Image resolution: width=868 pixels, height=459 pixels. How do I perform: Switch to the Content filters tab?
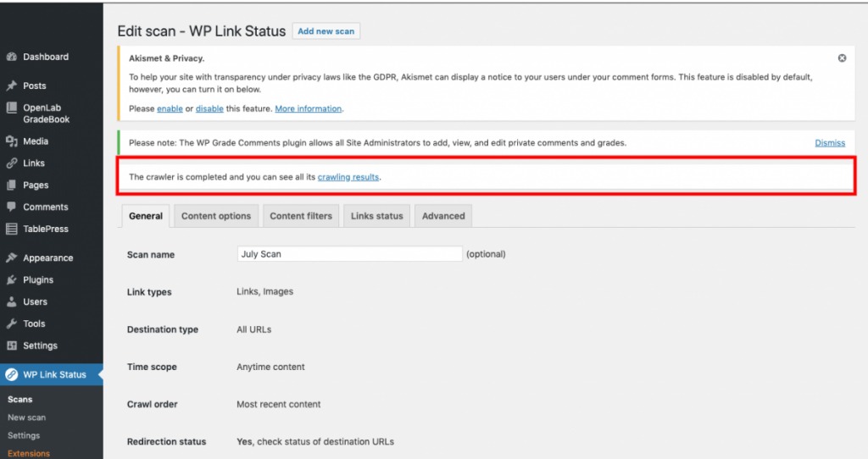coord(301,216)
